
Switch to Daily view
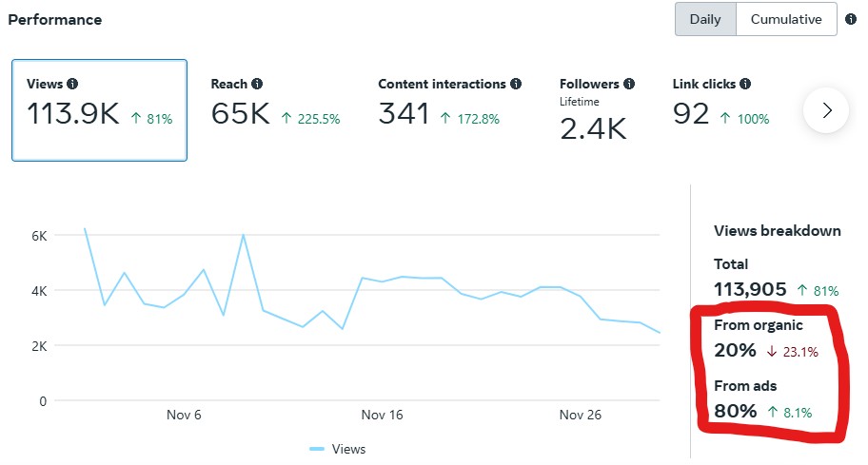pyautogui.click(x=705, y=19)
